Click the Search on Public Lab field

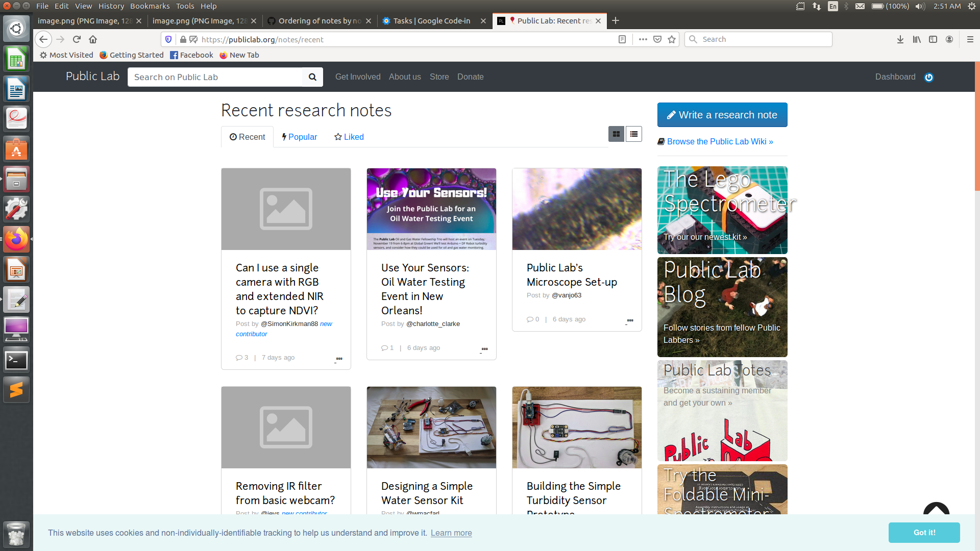(x=215, y=77)
